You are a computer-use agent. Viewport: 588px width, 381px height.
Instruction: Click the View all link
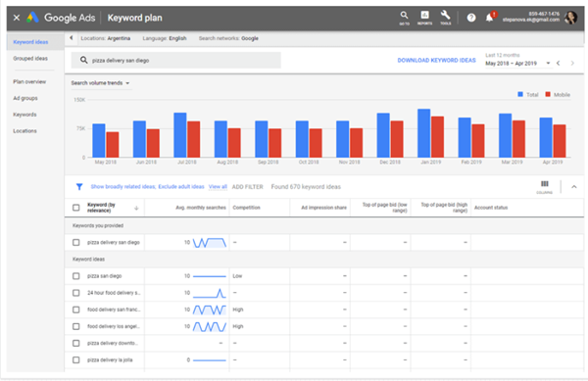click(x=218, y=186)
